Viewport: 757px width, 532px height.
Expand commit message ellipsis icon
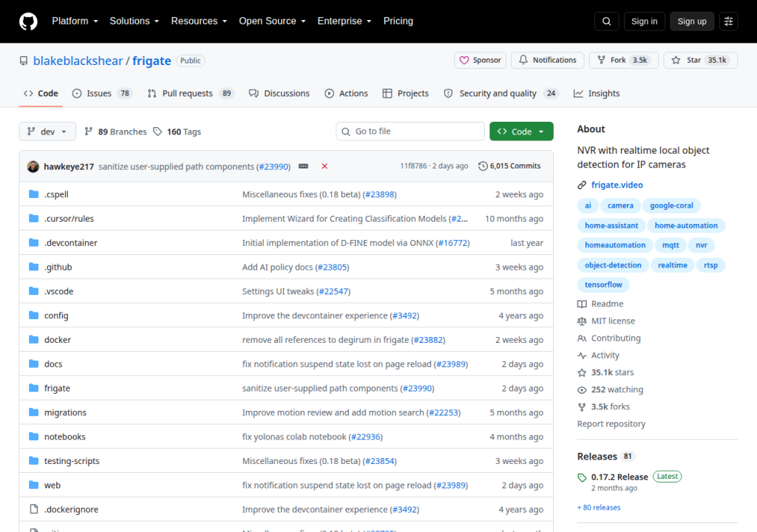coord(303,166)
